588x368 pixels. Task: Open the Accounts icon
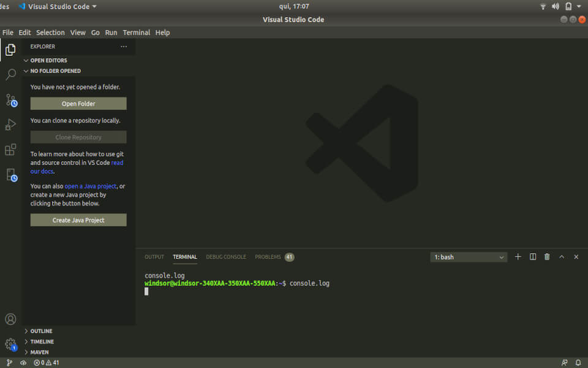click(x=10, y=319)
